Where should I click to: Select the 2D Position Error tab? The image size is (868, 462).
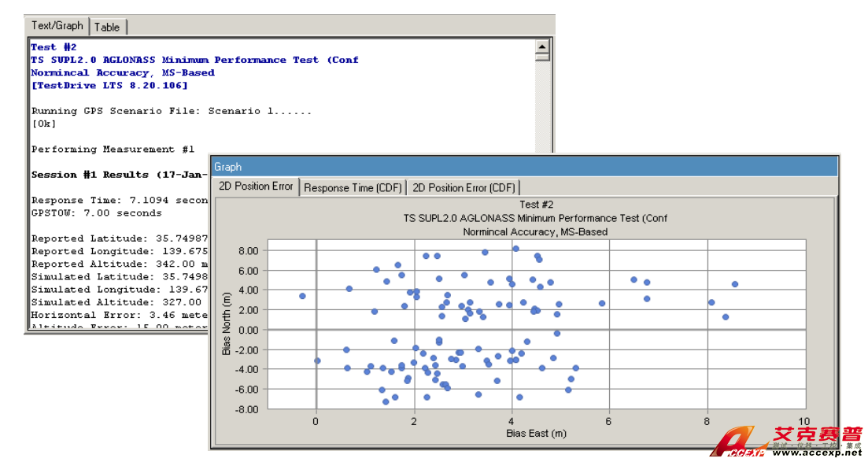(x=254, y=187)
